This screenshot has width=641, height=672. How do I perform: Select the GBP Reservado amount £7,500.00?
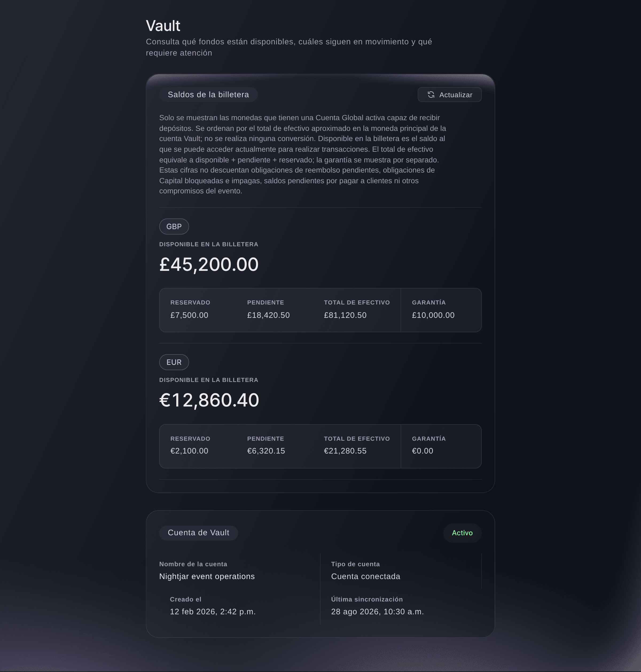click(x=189, y=315)
